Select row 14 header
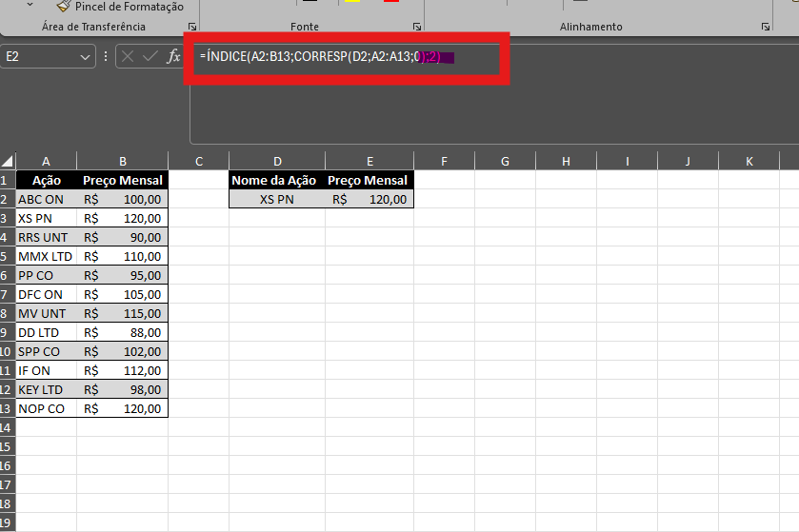Viewport: 799px width, 532px height. 8,427
